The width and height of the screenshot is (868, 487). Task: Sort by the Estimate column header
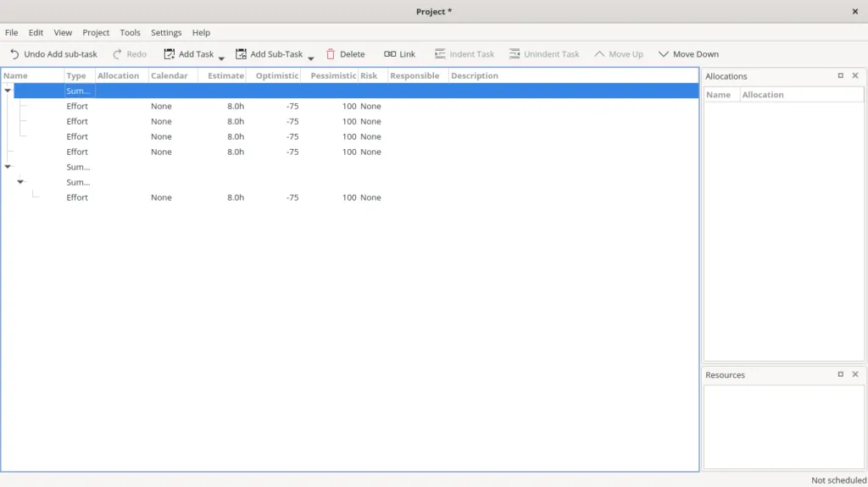pyautogui.click(x=225, y=75)
